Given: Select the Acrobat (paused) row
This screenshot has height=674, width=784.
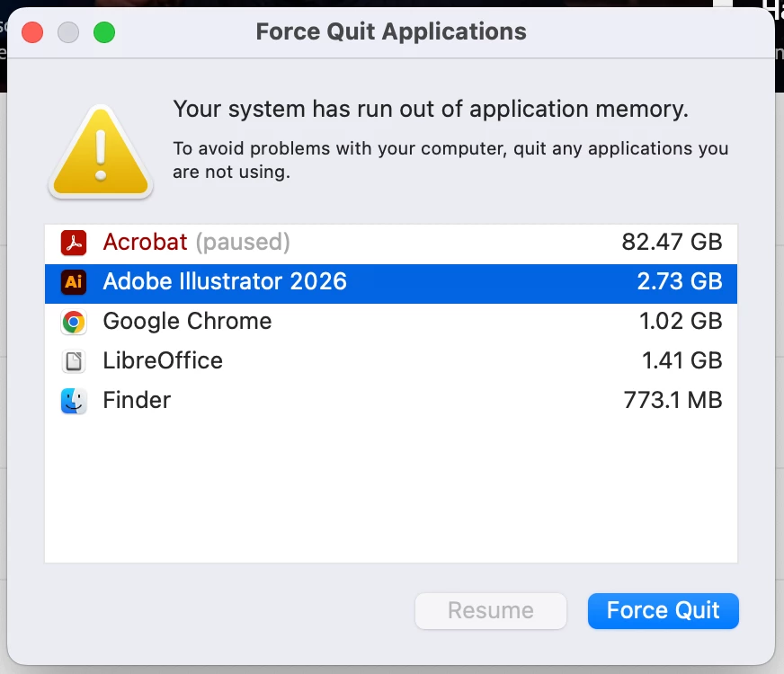Looking at the screenshot, I should [391, 244].
